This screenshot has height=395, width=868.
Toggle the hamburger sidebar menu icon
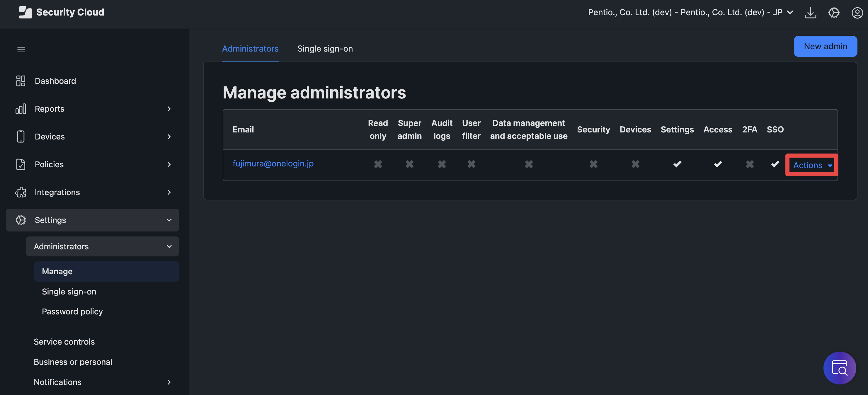(21, 50)
